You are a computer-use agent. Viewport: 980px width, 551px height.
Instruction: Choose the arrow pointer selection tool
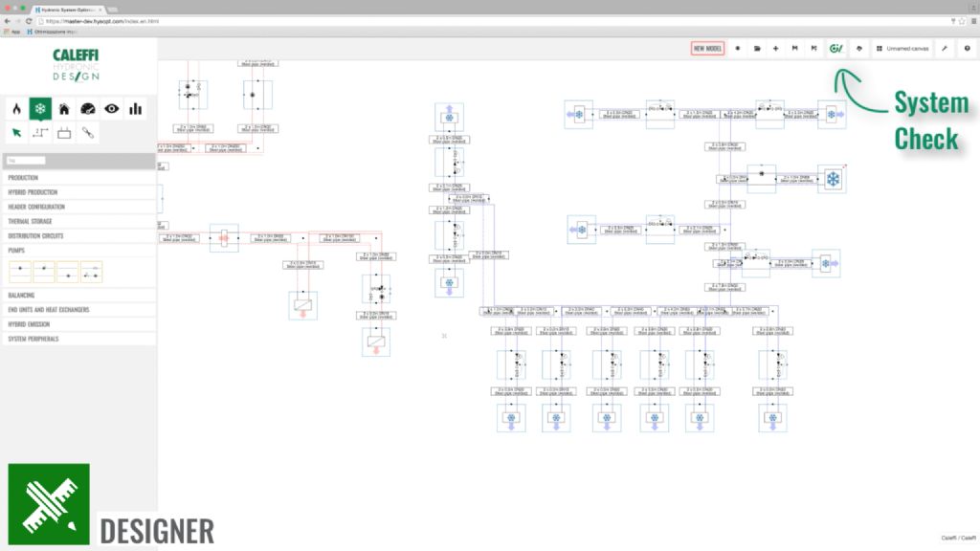point(16,133)
